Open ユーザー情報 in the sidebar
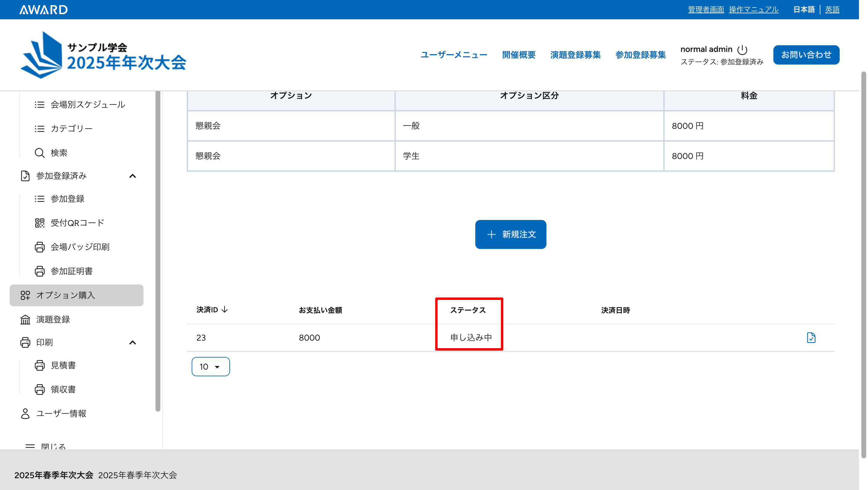Image resolution: width=868 pixels, height=490 pixels. pyautogui.click(x=61, y=413)
